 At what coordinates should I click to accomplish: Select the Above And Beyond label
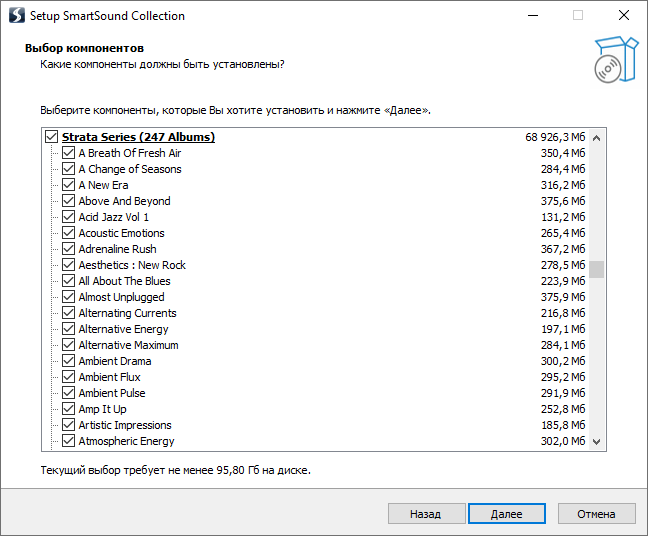tap(124, 201)
